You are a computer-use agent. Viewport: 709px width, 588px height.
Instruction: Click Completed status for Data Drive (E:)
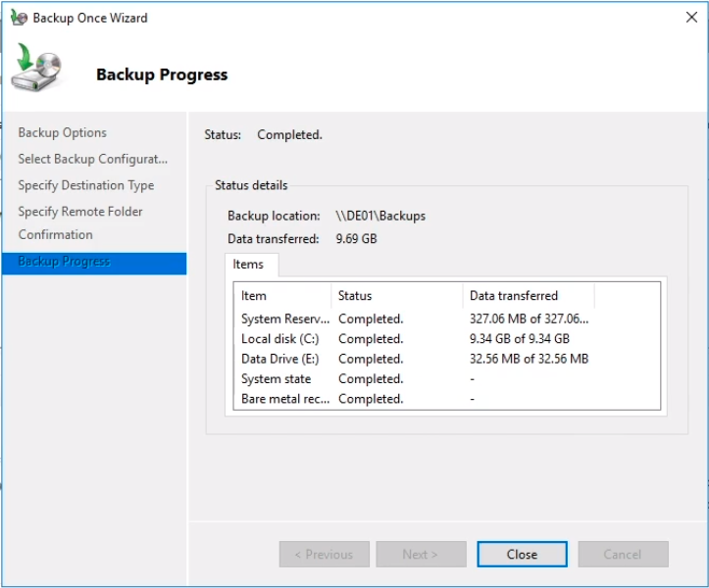371,359
